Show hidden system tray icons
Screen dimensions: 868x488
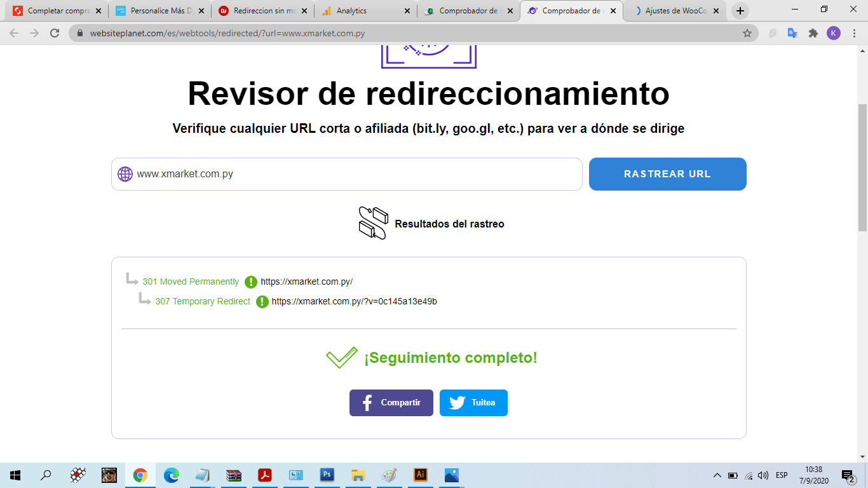pos(717,475)
